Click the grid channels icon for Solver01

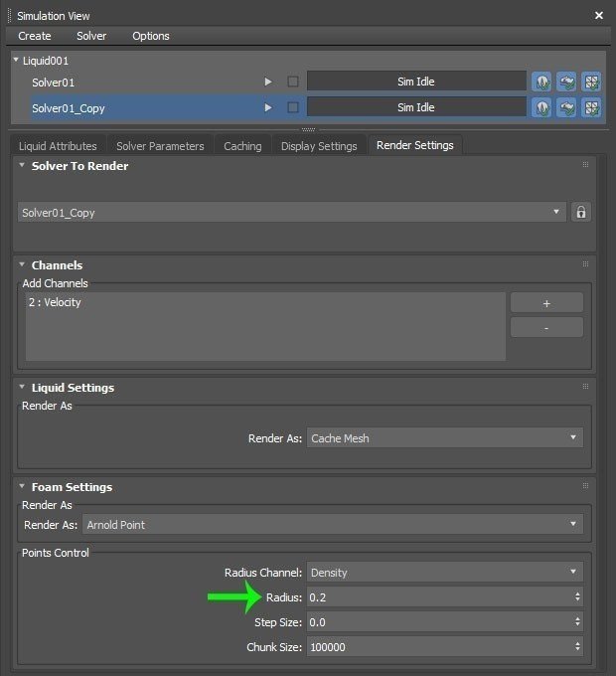[591, 82]
